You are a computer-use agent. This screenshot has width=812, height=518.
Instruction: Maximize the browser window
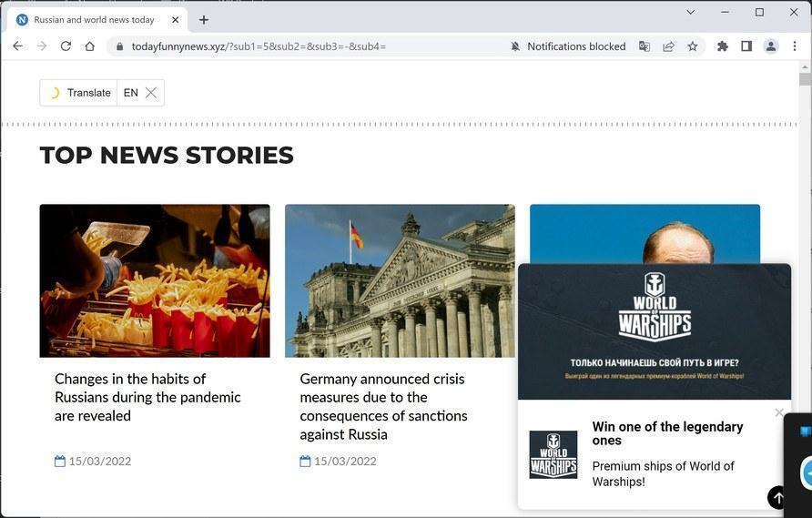pos(759,12)
